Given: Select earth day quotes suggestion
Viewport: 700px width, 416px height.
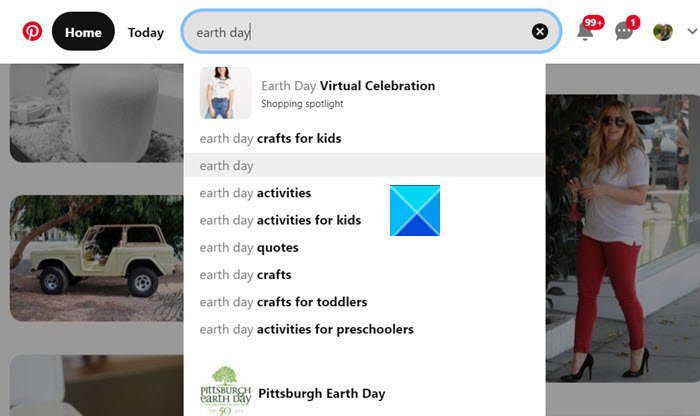Looking at the screenshot, I should coord(249,248).
